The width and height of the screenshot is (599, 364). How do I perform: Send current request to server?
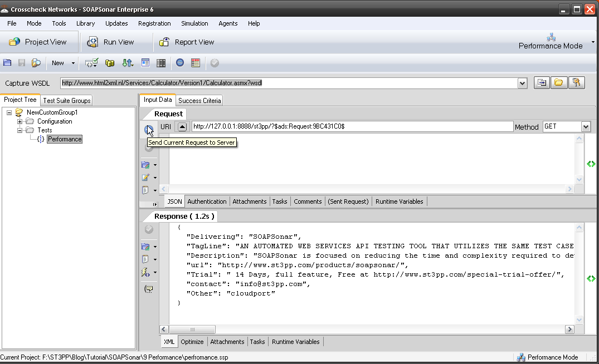(x=149, y=129)
